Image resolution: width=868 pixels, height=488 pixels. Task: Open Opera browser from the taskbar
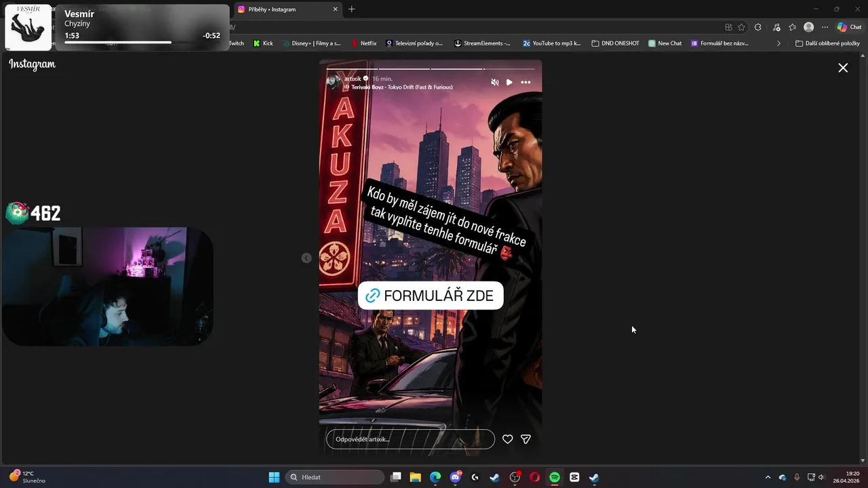tap(534, 477)
